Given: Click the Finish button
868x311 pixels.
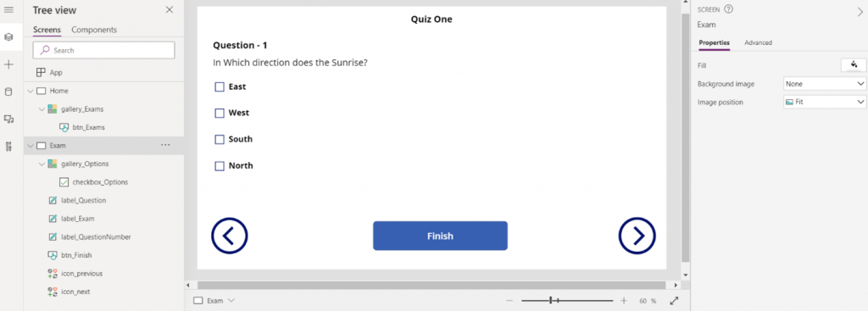Looking at the screenshot, I should pos(440,236).
